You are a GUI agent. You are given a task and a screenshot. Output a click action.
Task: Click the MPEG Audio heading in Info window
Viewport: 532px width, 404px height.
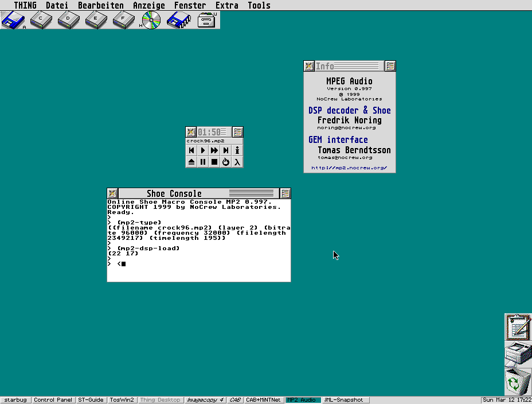tap(349, 81)
